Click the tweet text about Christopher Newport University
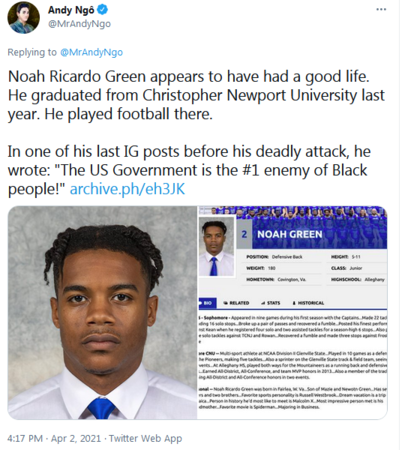Screen dimensions: 411x450 (x=196, y=95)
